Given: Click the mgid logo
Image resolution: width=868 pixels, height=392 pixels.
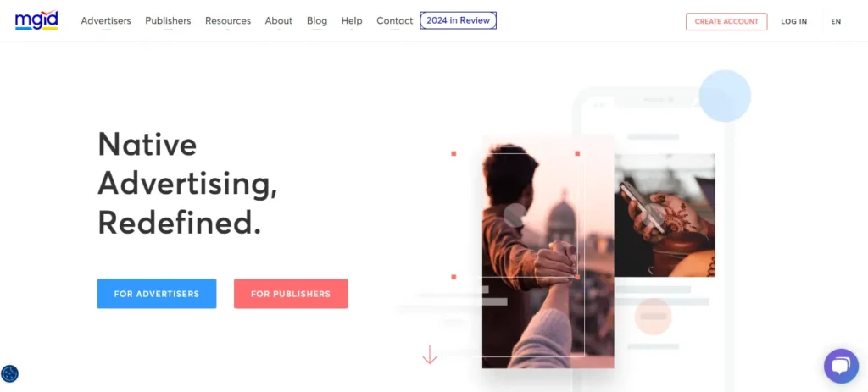Looking at the screenshot, I should pos(36,20).
